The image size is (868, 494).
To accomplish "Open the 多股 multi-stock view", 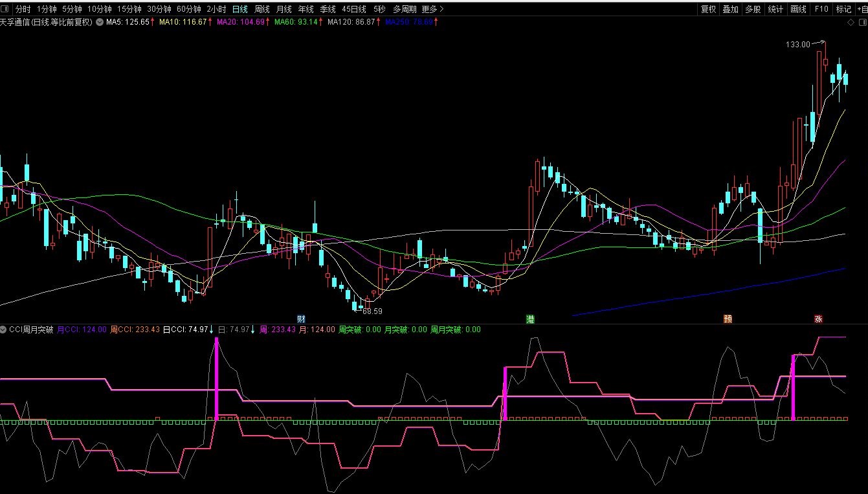I will (753, 9).
